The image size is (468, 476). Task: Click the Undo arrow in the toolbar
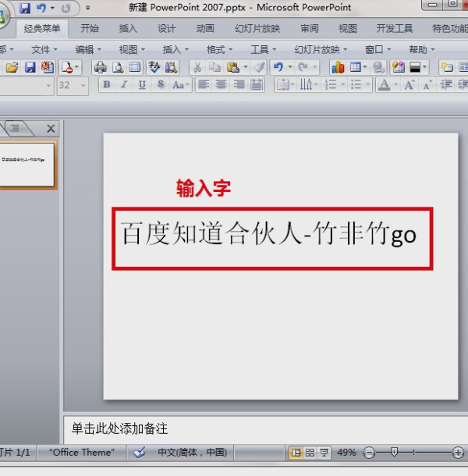click(278, 67)
